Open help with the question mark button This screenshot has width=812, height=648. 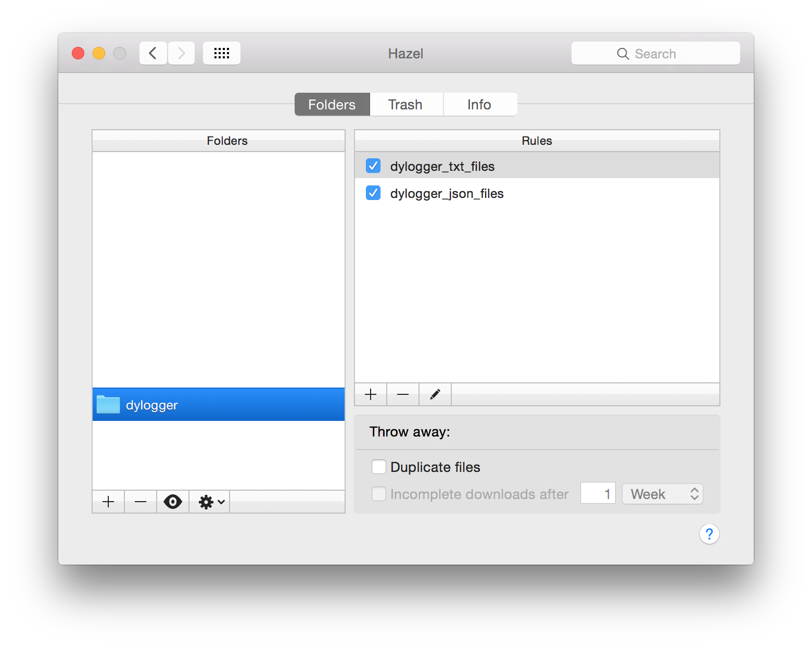pyautogui.click(x=709, y=534)
